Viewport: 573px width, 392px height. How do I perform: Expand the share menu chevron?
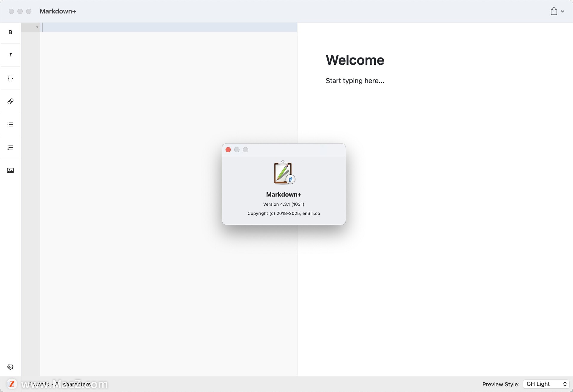tap(563, 11)
